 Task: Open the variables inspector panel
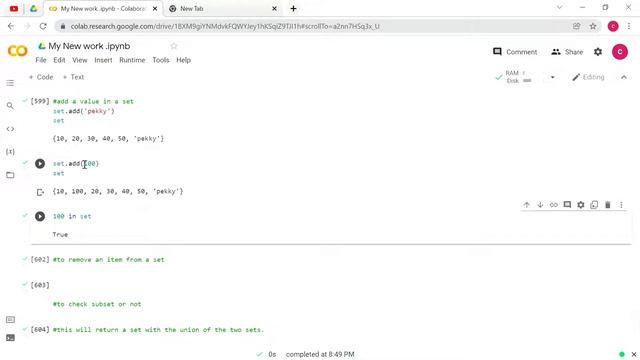(10, 152)
